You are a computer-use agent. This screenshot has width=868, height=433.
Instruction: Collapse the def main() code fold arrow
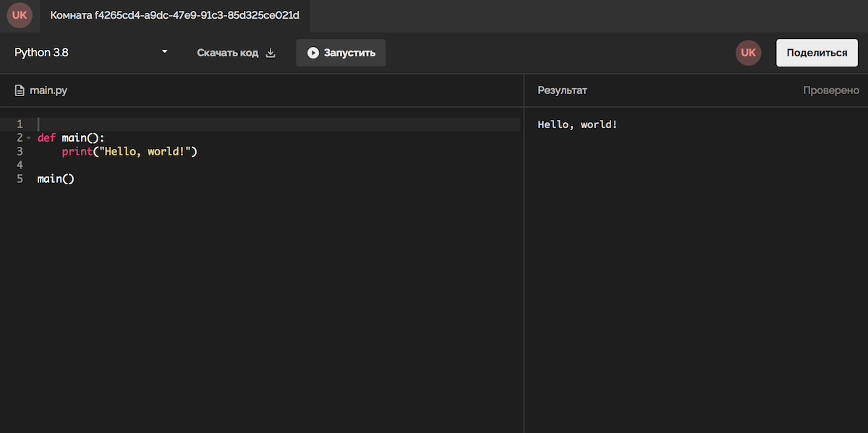[x=28, y=138]
